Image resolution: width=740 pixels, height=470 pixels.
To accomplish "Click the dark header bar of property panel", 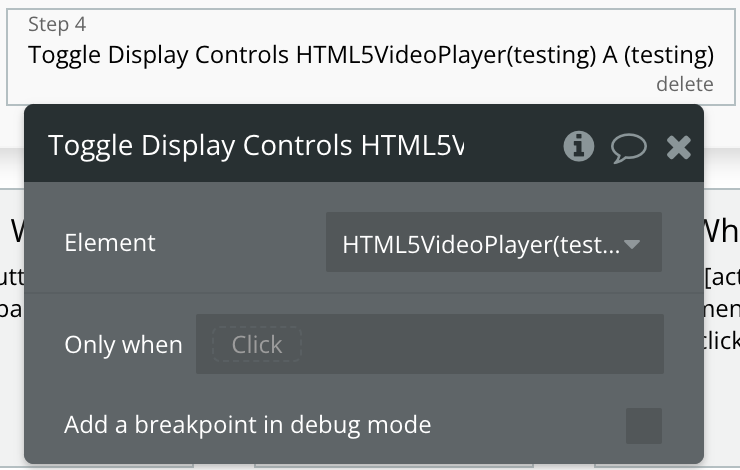I will (364, 143).
